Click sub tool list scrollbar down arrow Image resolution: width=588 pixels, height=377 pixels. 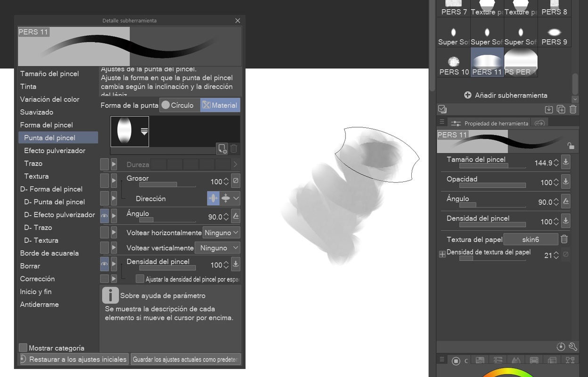(575, 99)
